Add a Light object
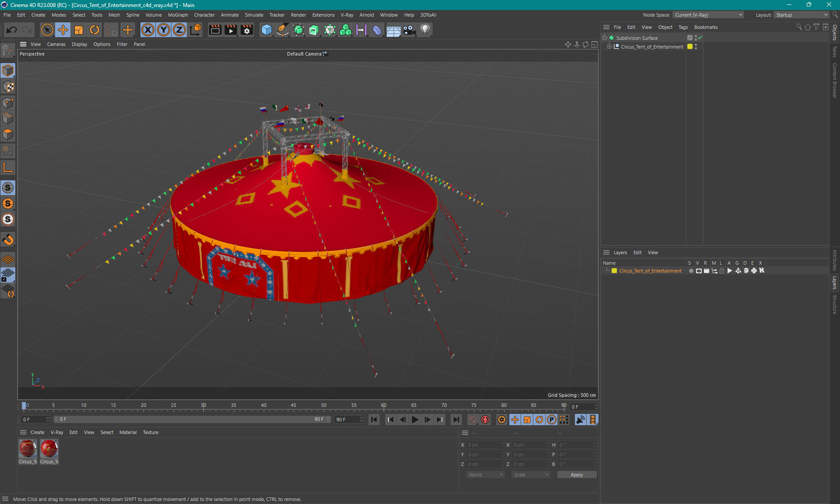The image size is (840, 504). pyautogui.click(x=425, y=30)
